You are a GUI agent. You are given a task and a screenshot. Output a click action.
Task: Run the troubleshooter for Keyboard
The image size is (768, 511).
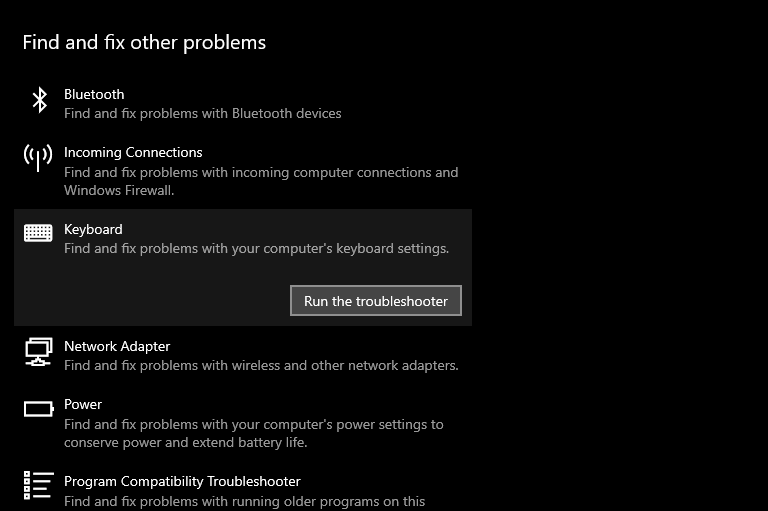point(376,301)
